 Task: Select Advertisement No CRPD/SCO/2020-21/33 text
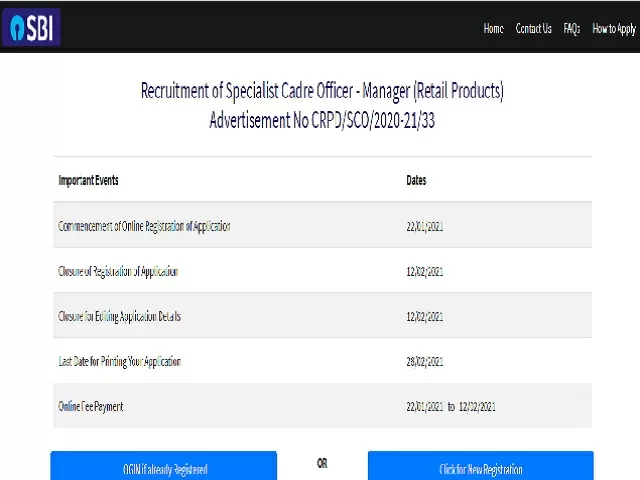[x=322, y=120]
